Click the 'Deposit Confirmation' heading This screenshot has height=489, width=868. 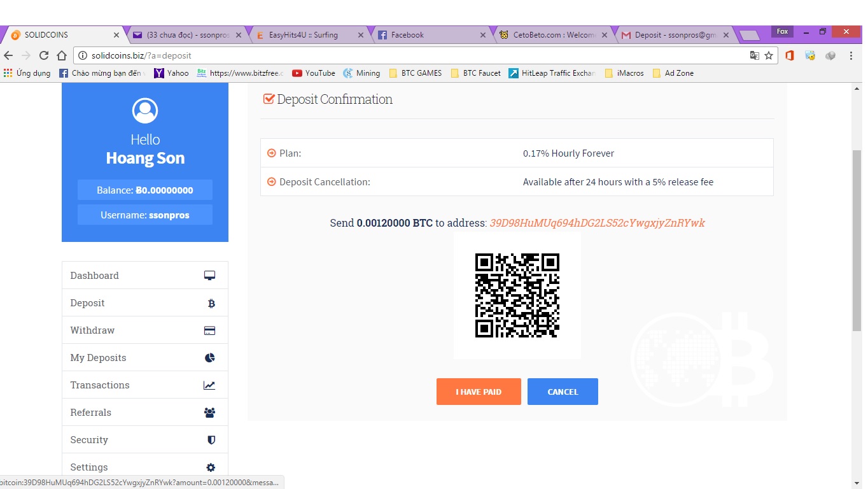coord(335,99)
